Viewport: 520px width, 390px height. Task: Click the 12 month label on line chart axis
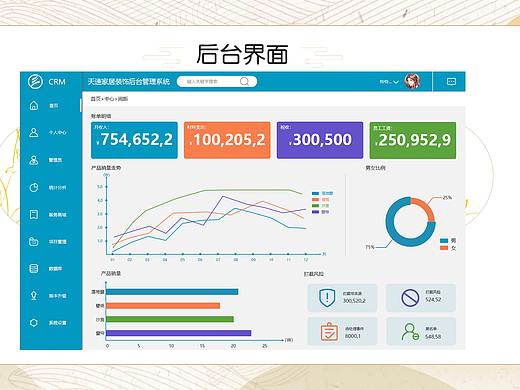tap(305, 259)
